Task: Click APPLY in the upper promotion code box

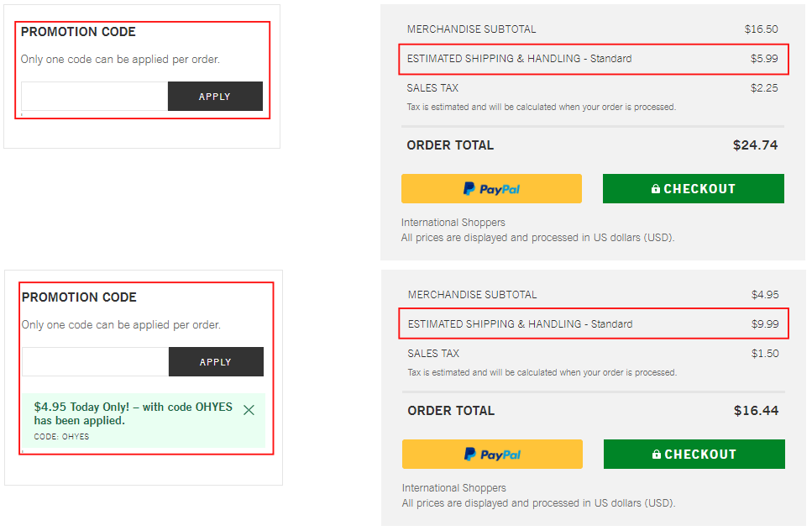Action: pyautogui.click(x=215, y=96)
